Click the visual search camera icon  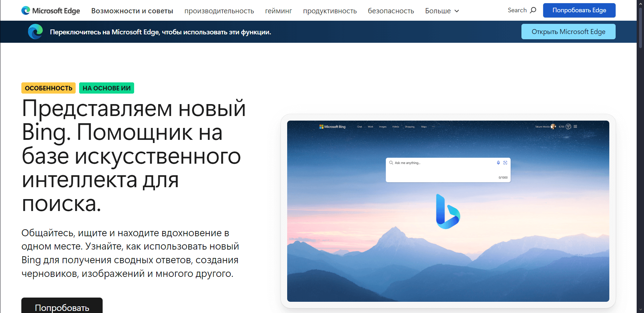click(505, 163)
